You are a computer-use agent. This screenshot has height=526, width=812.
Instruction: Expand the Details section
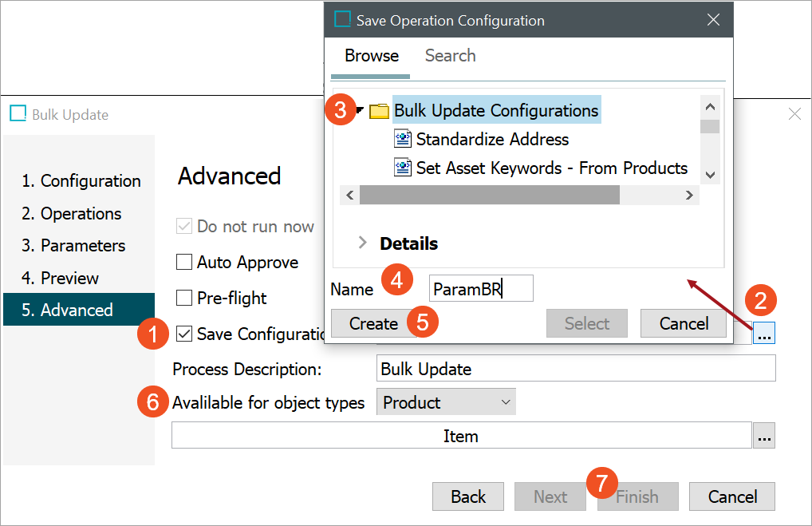[x=362, y=243]
